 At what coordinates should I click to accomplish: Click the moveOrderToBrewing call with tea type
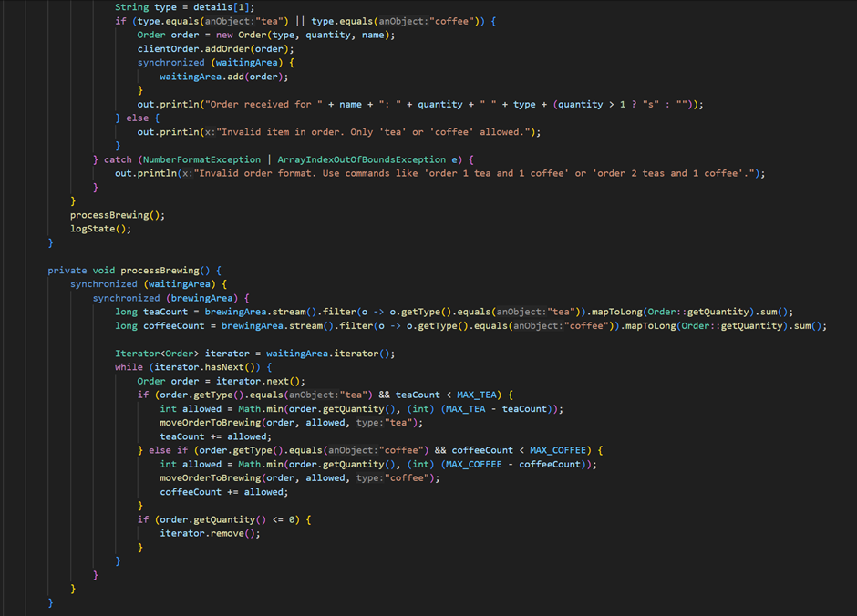210,422
